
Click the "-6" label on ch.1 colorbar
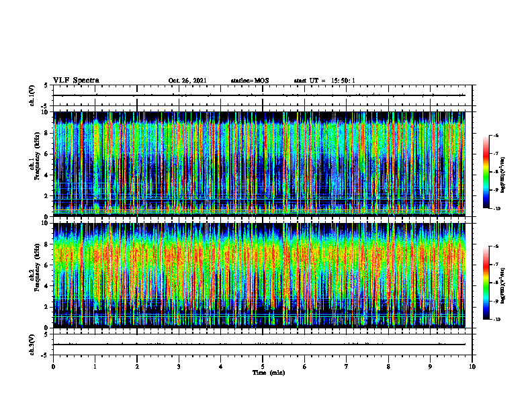point(496,135)
